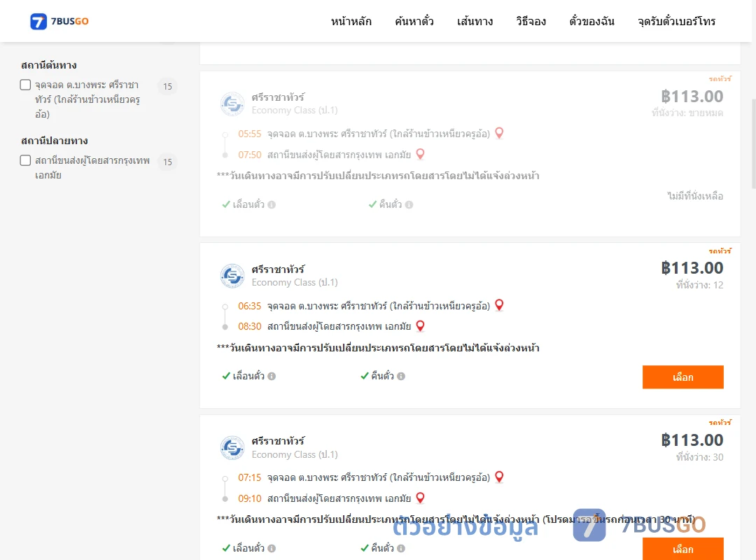
Task: Open the ค้นหาตั๋ว menu item
Action: pyautogui.click(x=414, y=21)
